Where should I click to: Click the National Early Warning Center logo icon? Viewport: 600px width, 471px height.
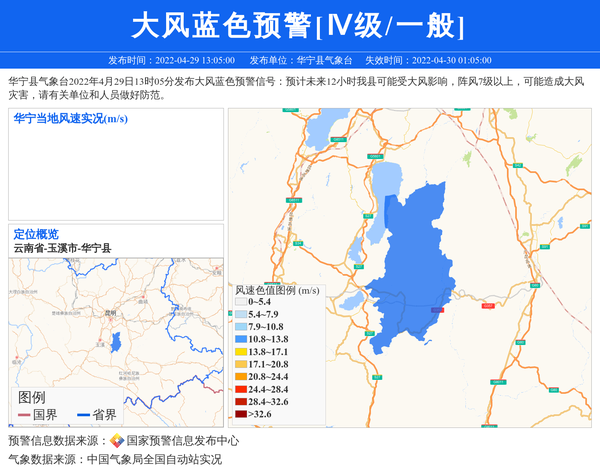click(x=117, y=441)
